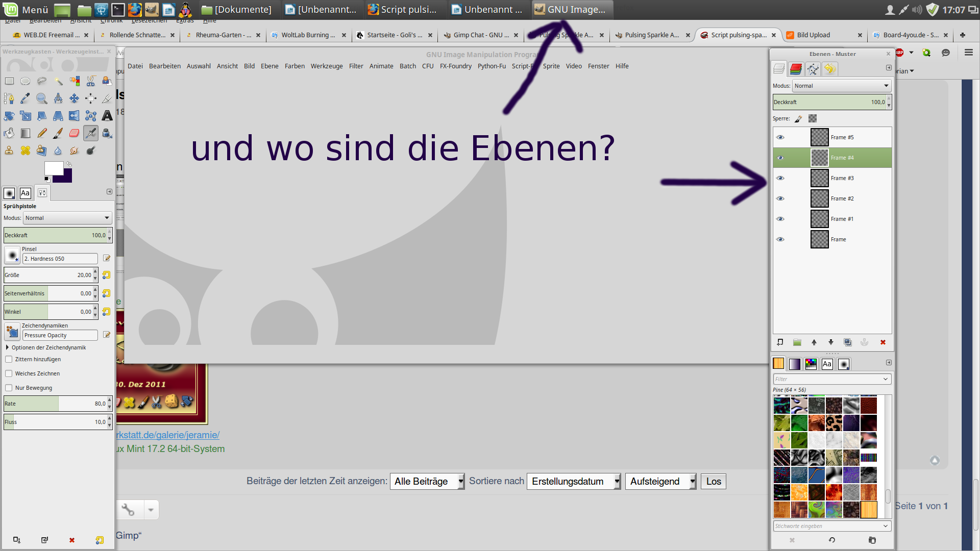Expand Optionen der Zeichendynamik

click(x=7, y=347)
